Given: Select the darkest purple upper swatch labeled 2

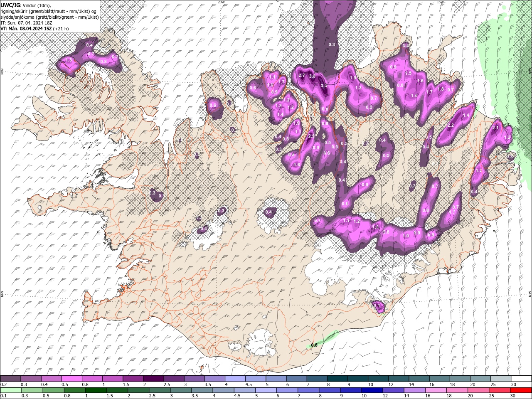Looking at the screenshot, I should click(x=153, y=379).
